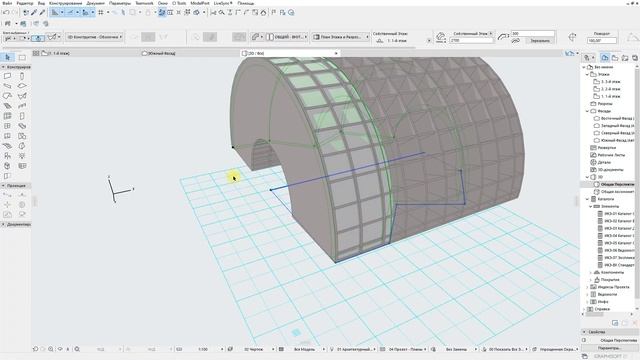Open the tab overview grid icon
The image size is (640, 360).
coord(36,53)
